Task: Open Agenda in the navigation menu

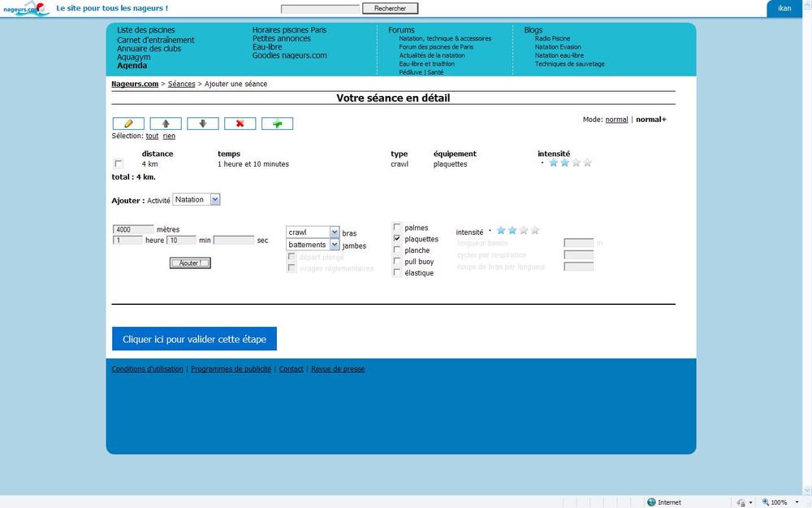Action: (132, 66)
